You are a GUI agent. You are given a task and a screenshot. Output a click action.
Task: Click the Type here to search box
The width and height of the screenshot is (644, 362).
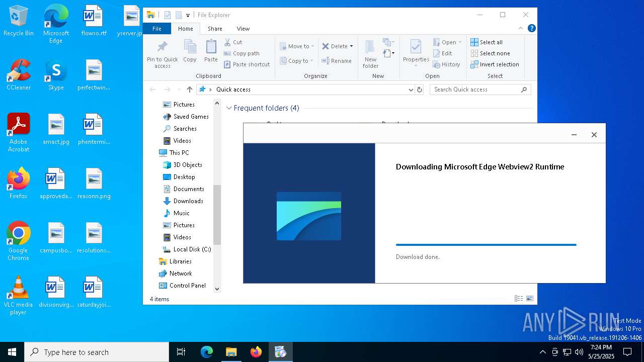(97, 352)
